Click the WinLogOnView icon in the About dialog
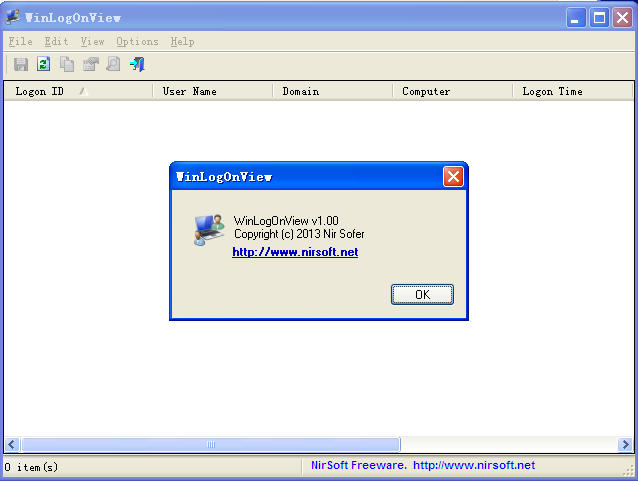This screenshot has width=638, height=481. (210, 230)
